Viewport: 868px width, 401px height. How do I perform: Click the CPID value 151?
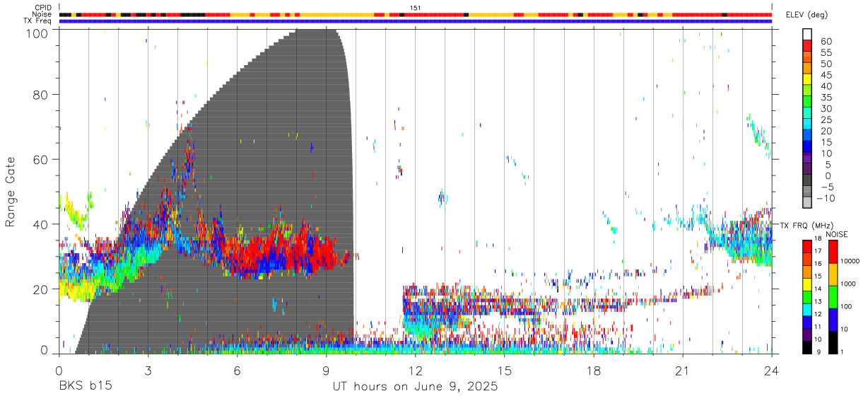[415, 8]
